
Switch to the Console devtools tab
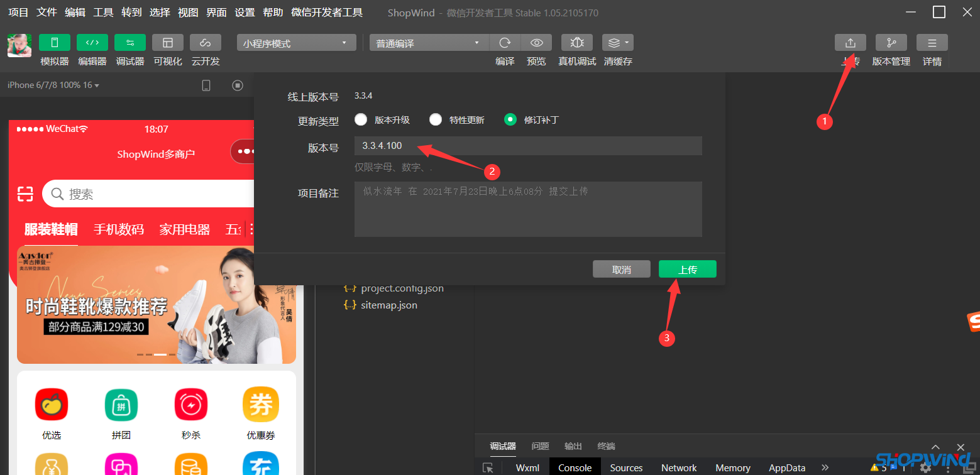(575, 467)
